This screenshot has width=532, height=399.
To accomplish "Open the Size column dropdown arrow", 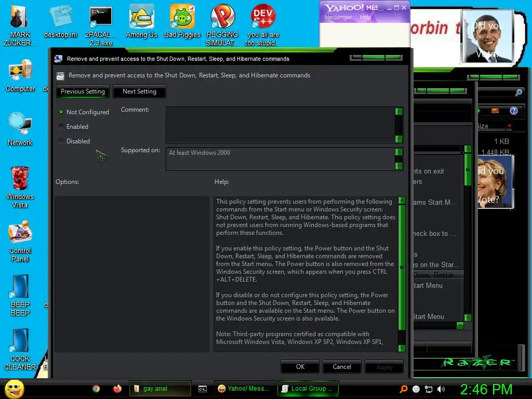I will [x=509, y=126].
